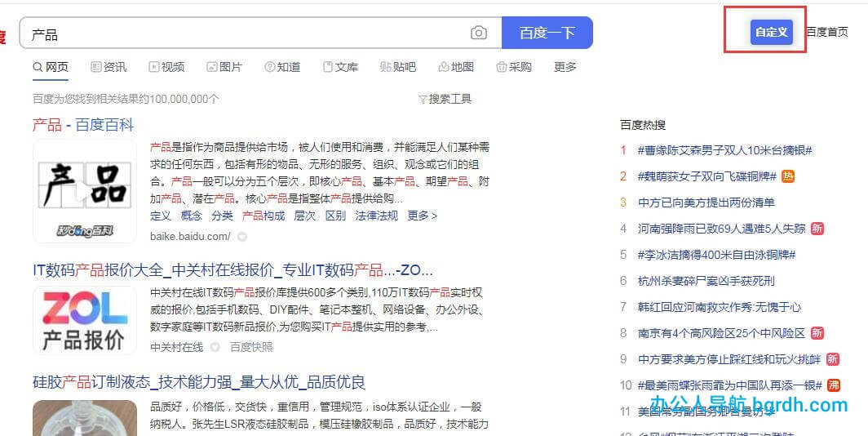The image size is (868, 436).
Task: Switch to the 地图 tab
Action: (456, 67)
